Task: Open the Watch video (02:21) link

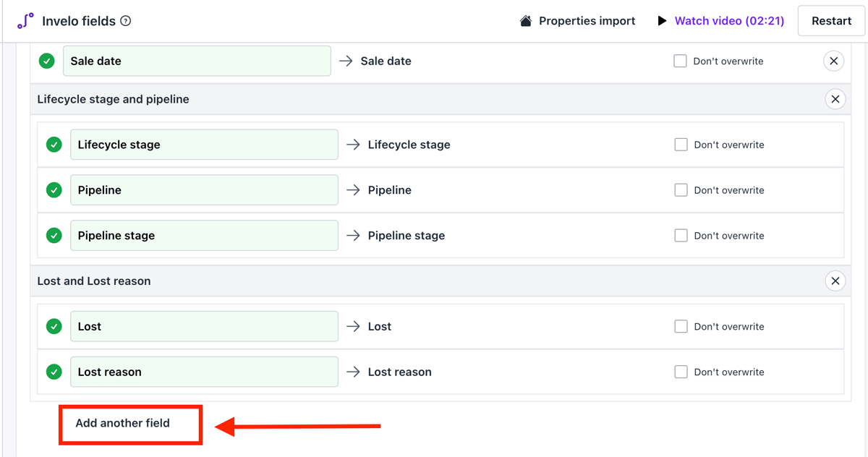Action: [x=729, y=21]
